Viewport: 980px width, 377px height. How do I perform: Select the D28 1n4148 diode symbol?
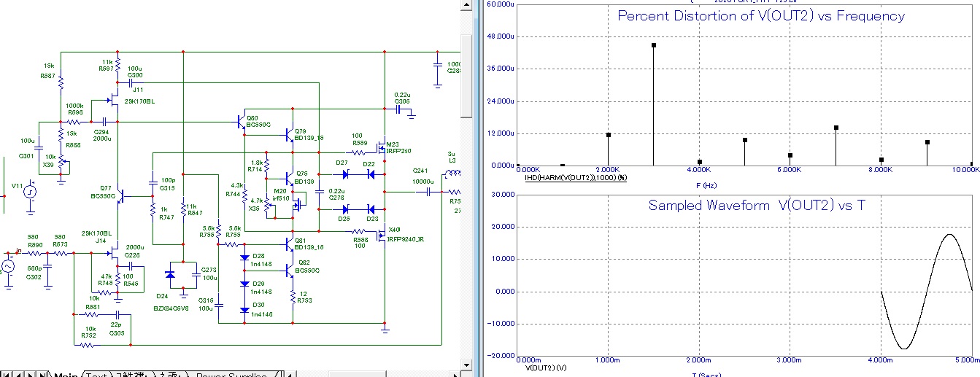point(245,258)
